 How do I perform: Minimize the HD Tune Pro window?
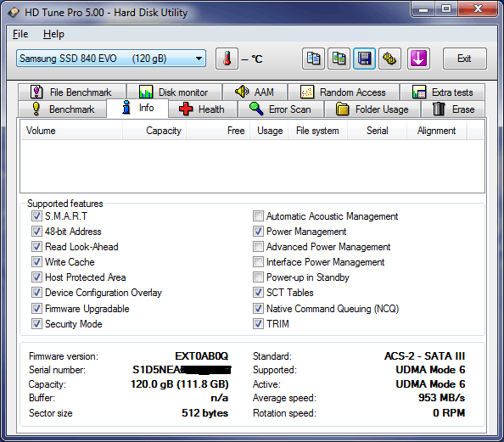(423, 8)
